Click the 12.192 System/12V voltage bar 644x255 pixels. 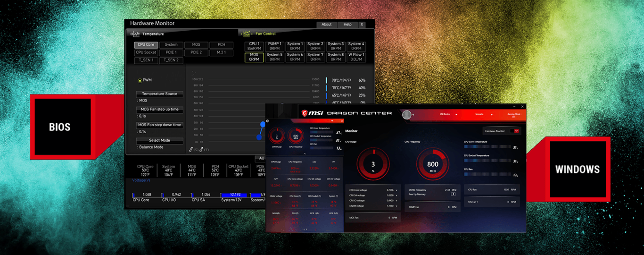coord(235,195)
